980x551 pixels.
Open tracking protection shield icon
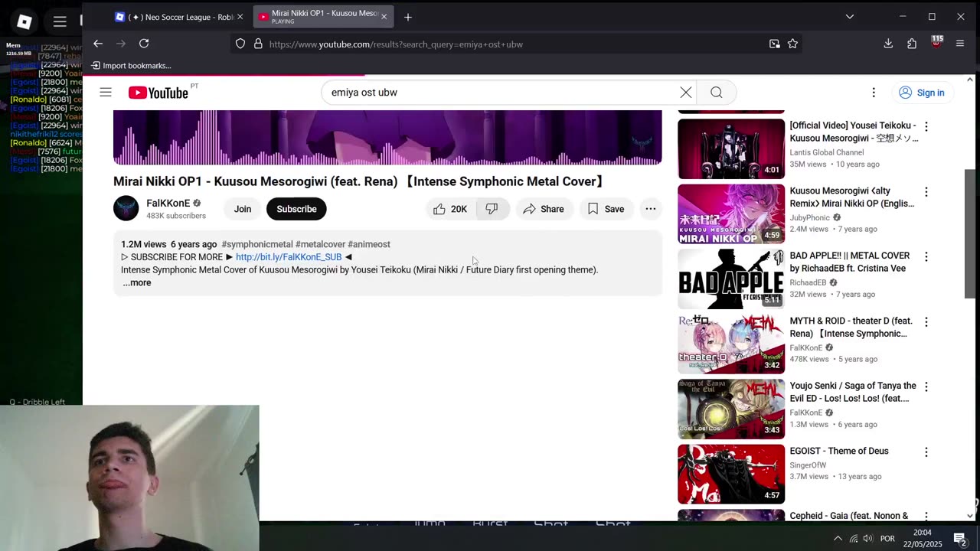(240, 44)
